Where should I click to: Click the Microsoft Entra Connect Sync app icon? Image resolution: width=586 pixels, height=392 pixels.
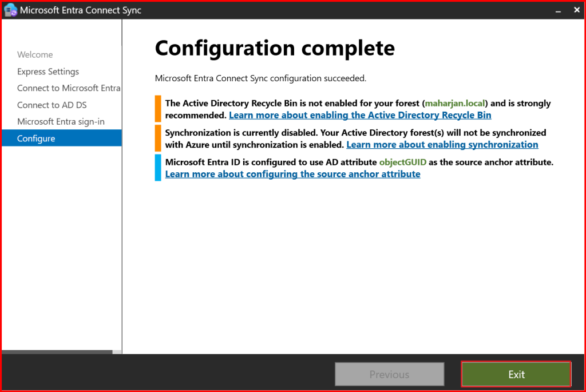(10, 10)
